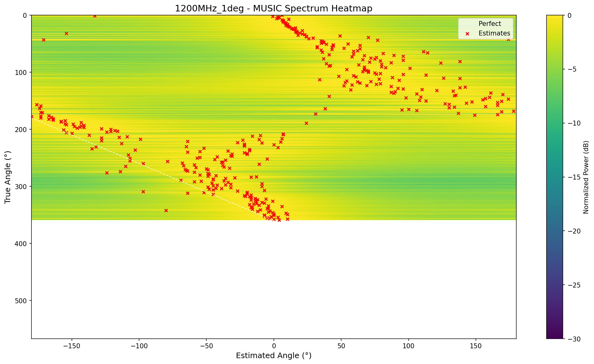Click the colorbar top at 0 dB

point(554,16)
